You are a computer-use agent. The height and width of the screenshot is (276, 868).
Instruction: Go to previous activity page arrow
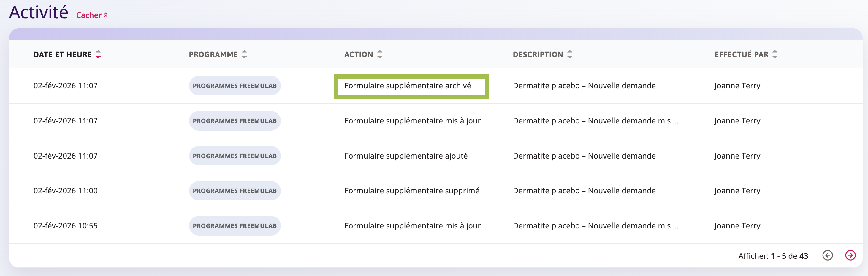(x=827, y=255)
